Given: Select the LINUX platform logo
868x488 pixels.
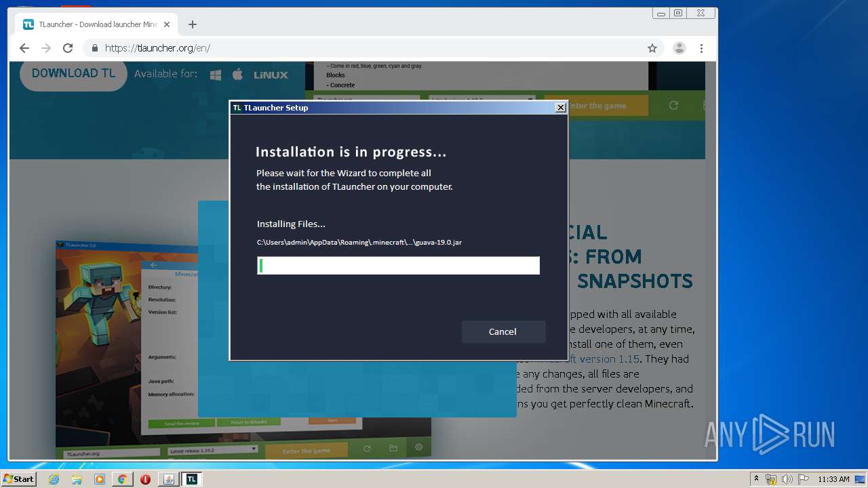Looking at the screenshot, I should (271, 75).
